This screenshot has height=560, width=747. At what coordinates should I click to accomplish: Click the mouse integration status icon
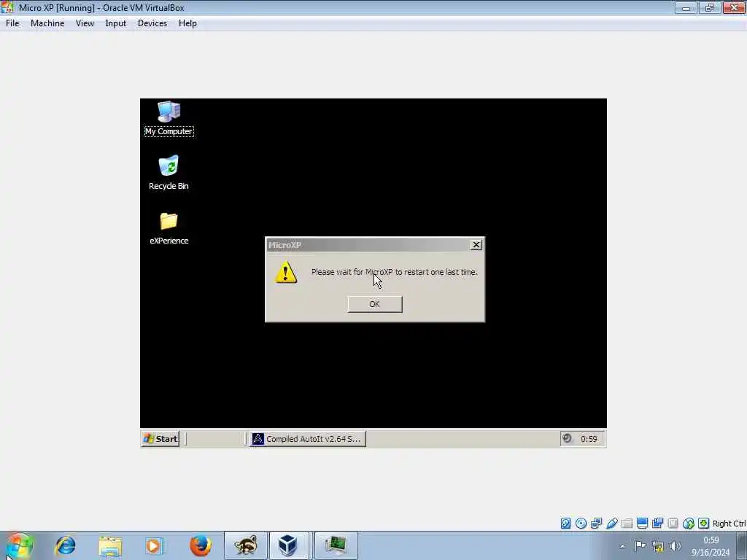pyautogui.click(x=689, y=524)
